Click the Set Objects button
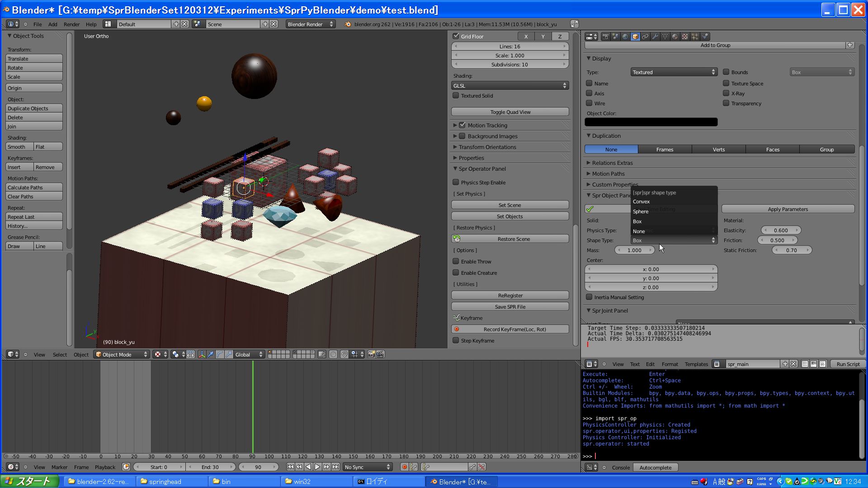The width and height of the screenshot is (868, 488). click(x=510, y=216)
